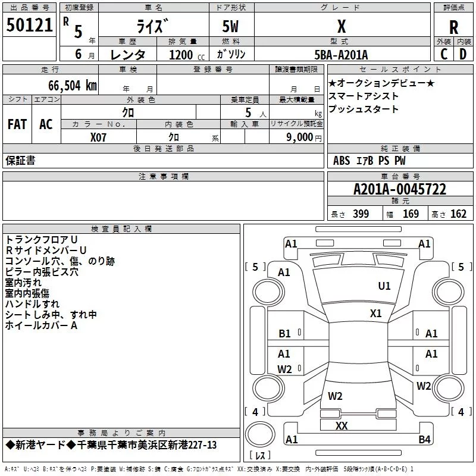Viewport: 476px width, 476px height.
Task: Click the inspector note RサイドメンバーU
Action: [x=46, y=250]
